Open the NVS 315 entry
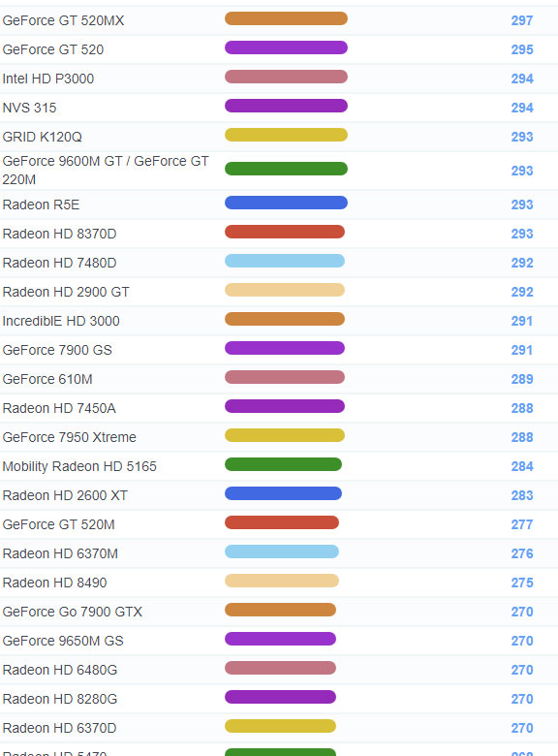This screenshot has width=558, height=756. point(29,108)
